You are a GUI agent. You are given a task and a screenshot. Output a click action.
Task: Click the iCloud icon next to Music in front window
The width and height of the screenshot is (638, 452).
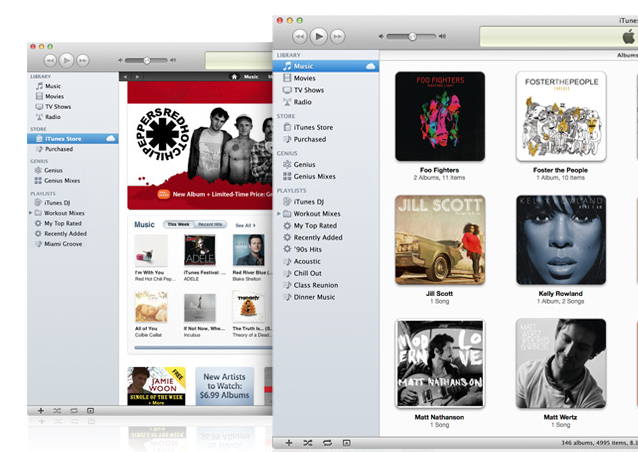pyautogui.click(x=370, y=66)
